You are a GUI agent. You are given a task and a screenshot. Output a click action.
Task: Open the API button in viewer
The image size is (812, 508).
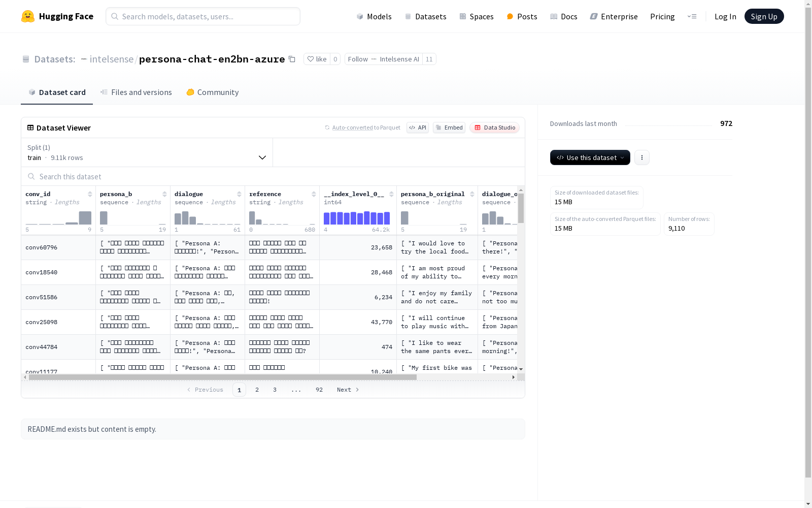pyautogui.click(x=418, y=128)
